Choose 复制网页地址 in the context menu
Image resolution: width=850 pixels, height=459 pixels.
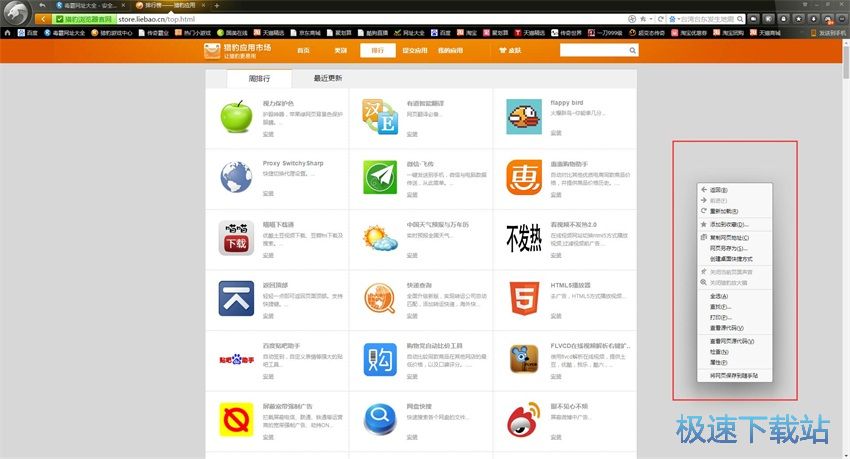pyautogui.click(x=735, y=238)
